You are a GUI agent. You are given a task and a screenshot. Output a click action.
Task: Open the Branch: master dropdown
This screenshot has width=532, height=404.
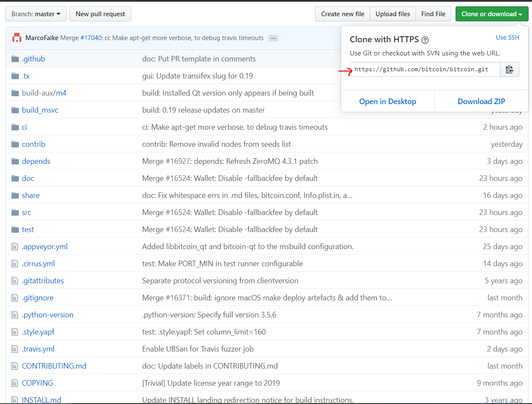pos(36,14)
